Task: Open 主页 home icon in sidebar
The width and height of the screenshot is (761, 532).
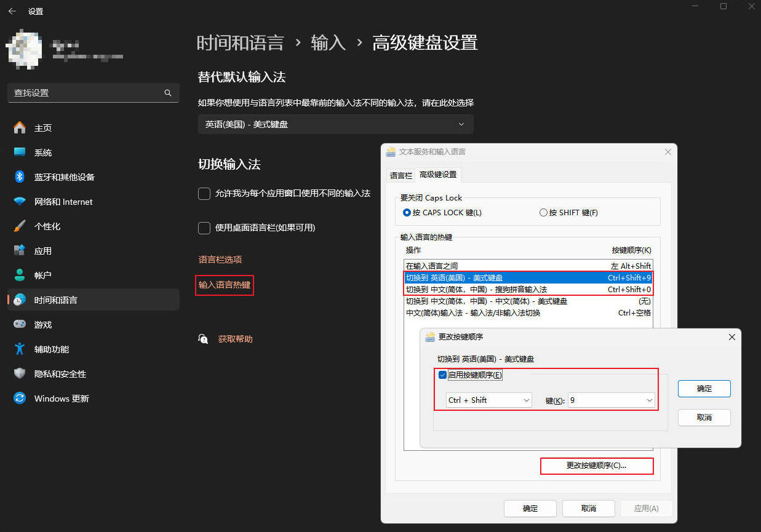Action: point(20,128)
